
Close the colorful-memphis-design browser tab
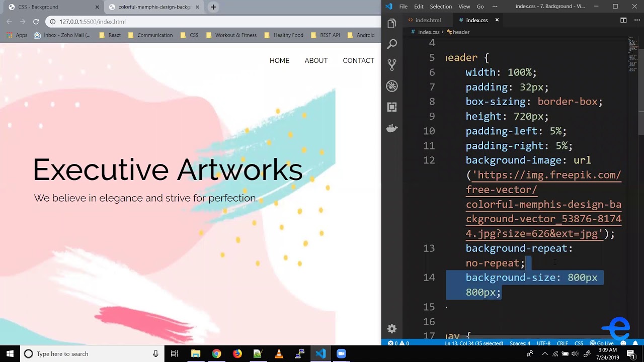tap(198, 7)
